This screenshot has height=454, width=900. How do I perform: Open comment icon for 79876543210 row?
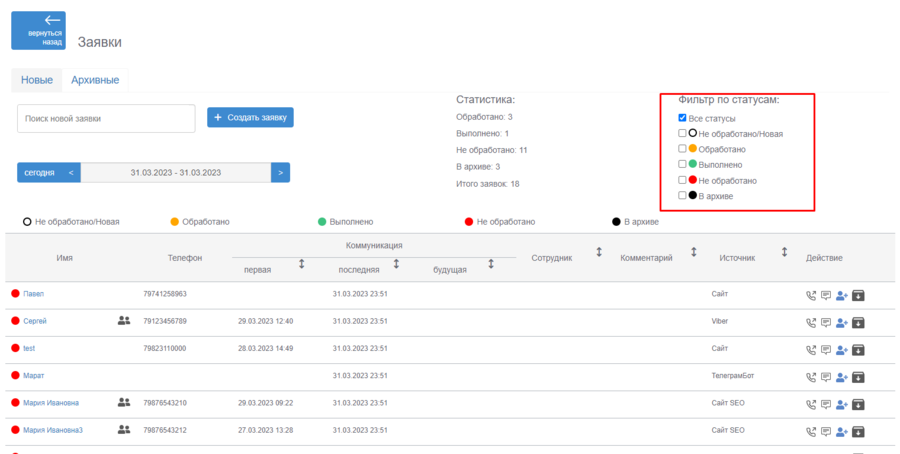(x=826, y=405)
